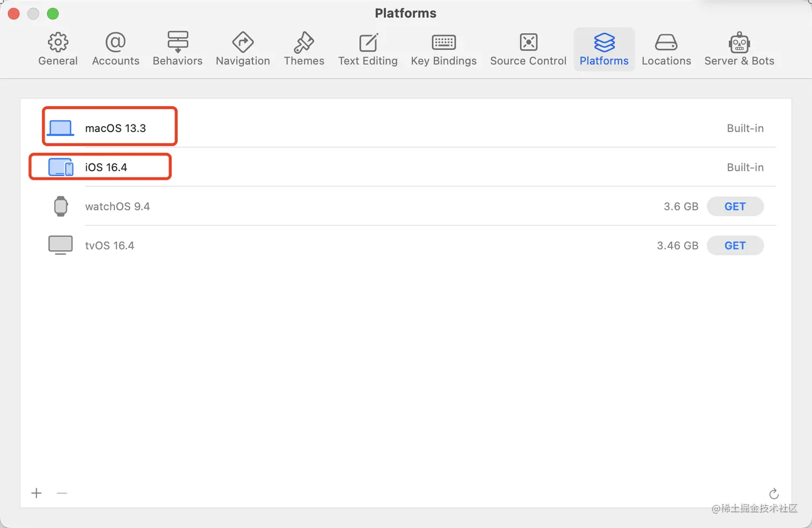Refresh the platforms list
The height and width of the screenshot is (528, 812).
point(774,494)
